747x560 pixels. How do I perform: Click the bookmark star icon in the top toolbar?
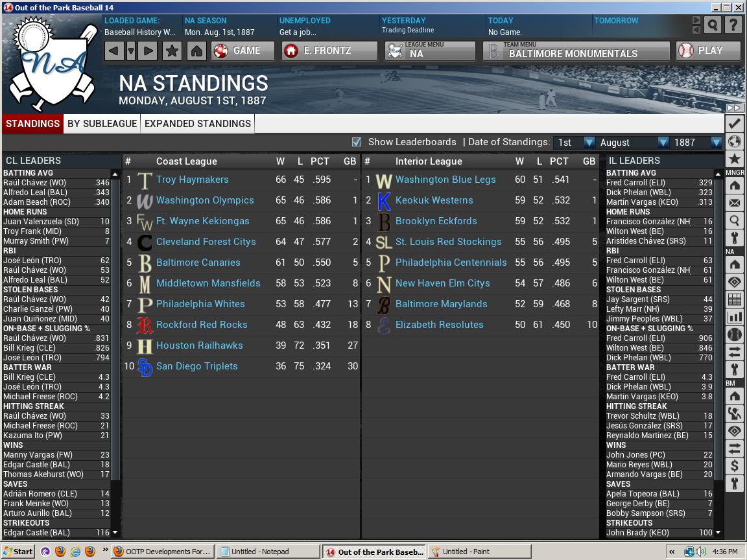(172, 51)
